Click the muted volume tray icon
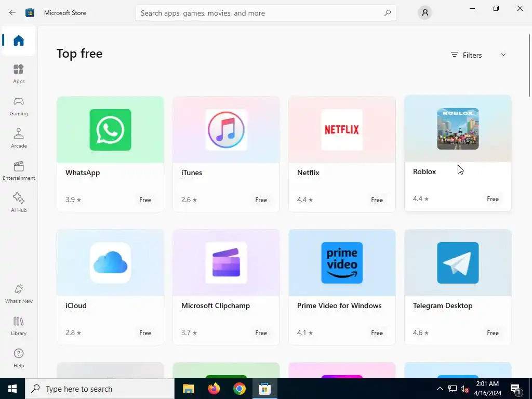 pos(464,389)
